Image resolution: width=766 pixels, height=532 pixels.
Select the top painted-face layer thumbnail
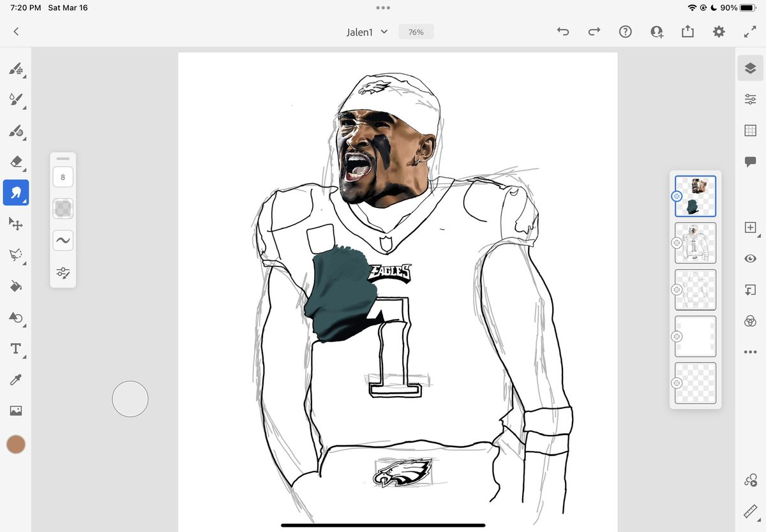(695, 196)
